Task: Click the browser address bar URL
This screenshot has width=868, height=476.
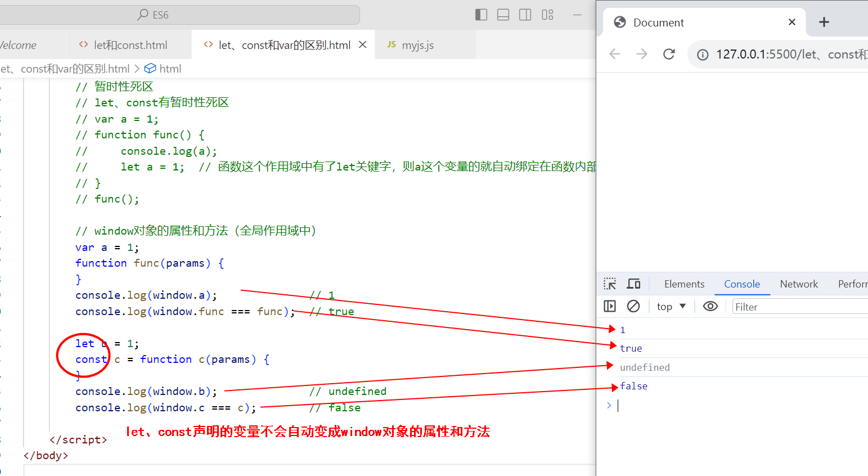Action: [x=791, y=55]
